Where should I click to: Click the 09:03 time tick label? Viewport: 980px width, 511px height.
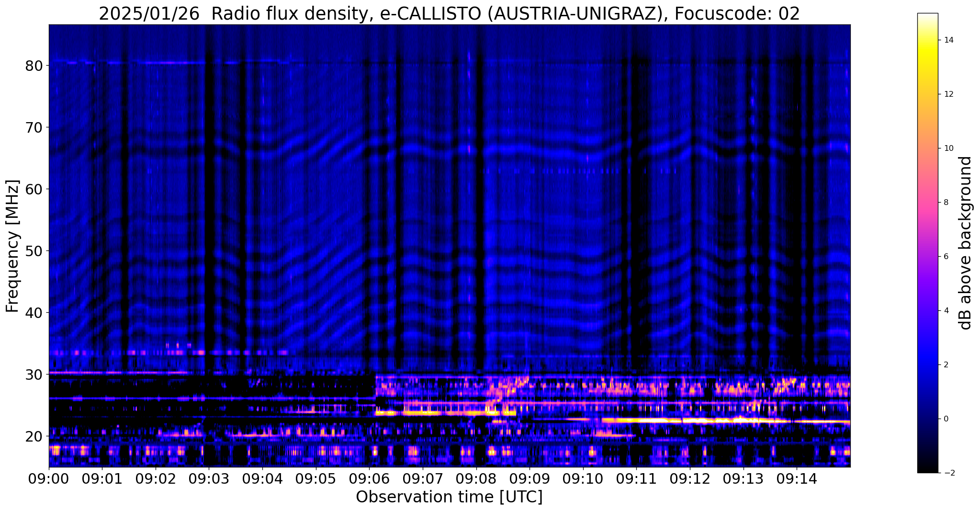(x=209, y=478)
